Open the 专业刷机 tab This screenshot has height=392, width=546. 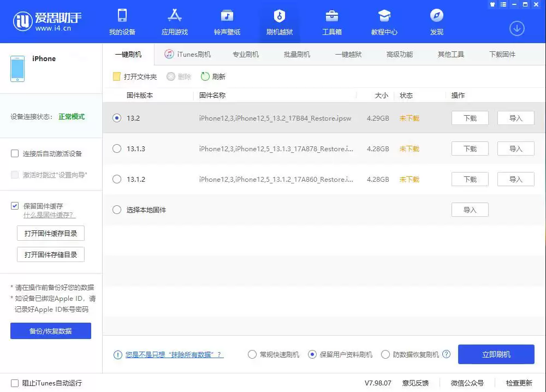pyautogui.click(x=246, y=54)
